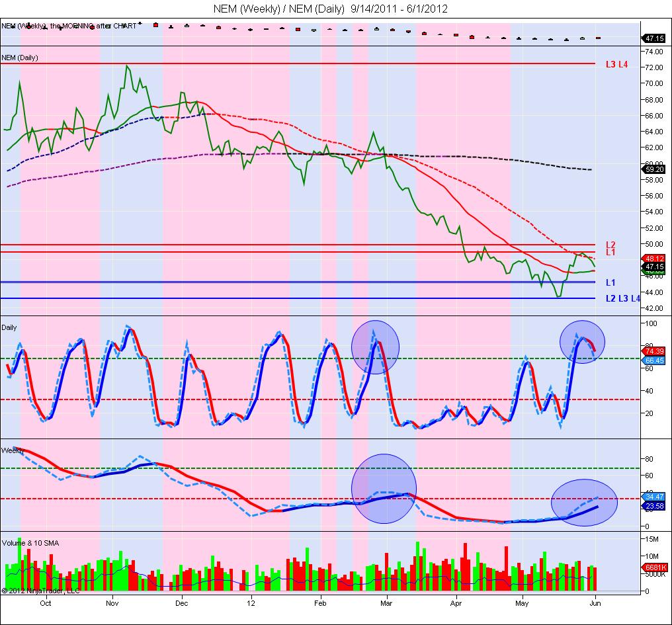This screenshot has width=672, height=625.
Task: Click the 20 level on the Daily stochastic axis
Action: click(650, 413)
